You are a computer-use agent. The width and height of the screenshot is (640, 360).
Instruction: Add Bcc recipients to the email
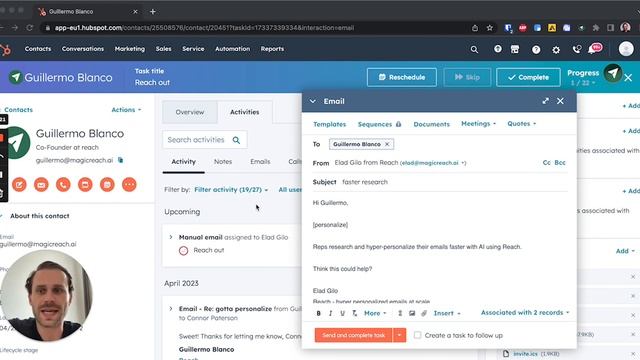click(x=560, y=162)
